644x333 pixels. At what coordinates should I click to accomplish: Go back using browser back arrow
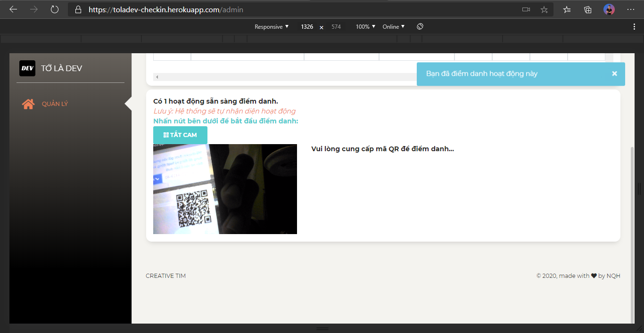coord(13,9)
